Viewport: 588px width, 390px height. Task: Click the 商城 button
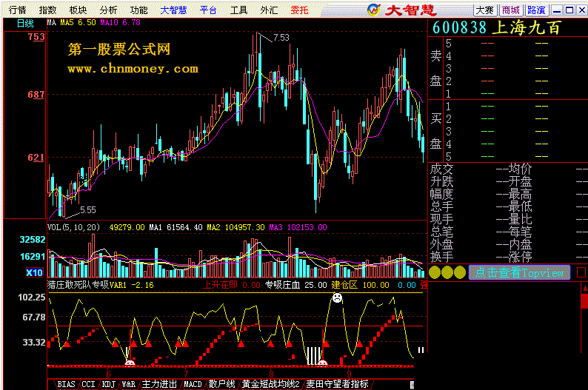click(511, 10)
